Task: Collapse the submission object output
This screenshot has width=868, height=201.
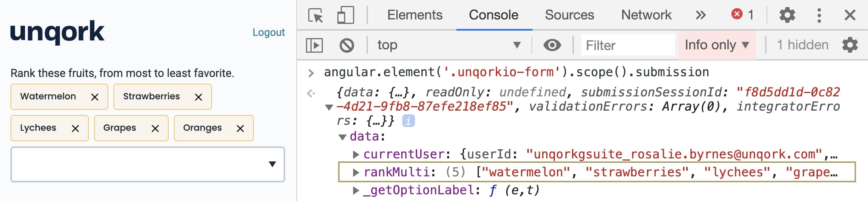Action: pos(329,108)
